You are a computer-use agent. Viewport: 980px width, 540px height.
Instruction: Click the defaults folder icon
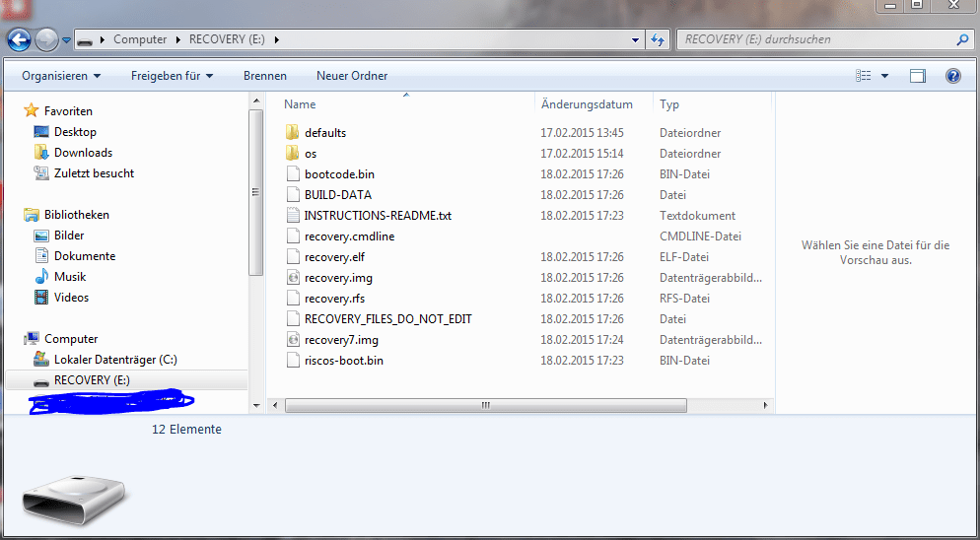[x=292, y=132]
